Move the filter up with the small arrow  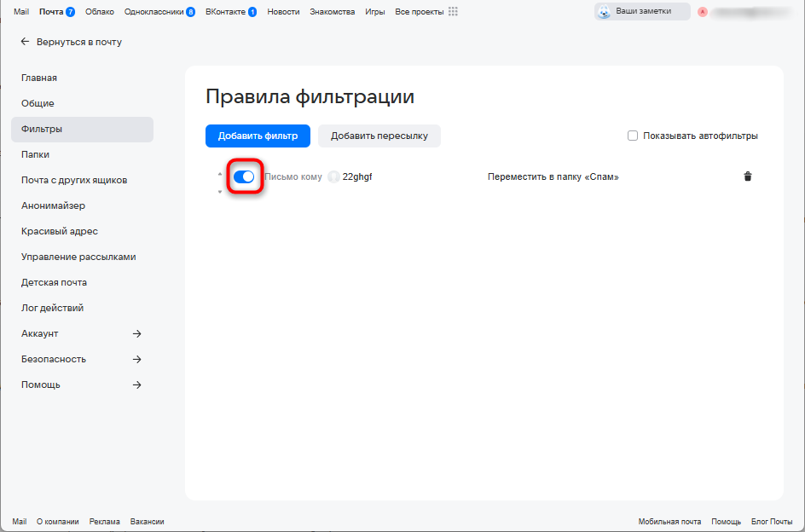pyautogui.click(x=220, y=174)
